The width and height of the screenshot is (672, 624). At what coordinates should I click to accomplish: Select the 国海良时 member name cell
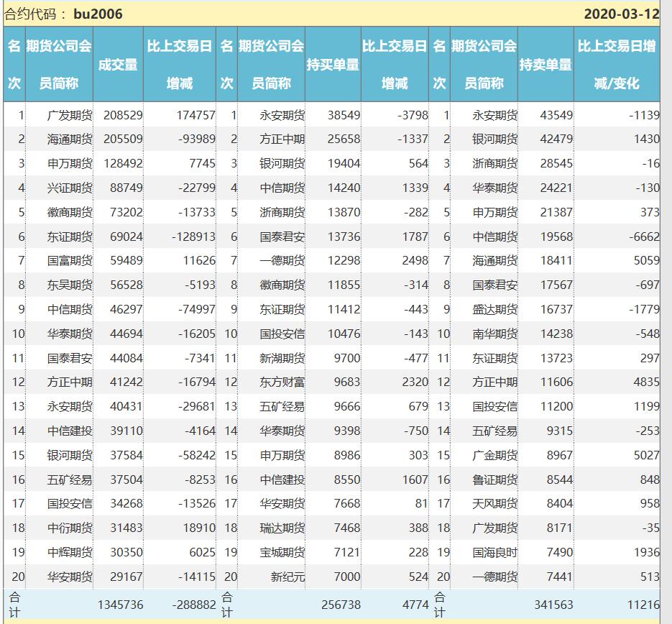point(494,552)
